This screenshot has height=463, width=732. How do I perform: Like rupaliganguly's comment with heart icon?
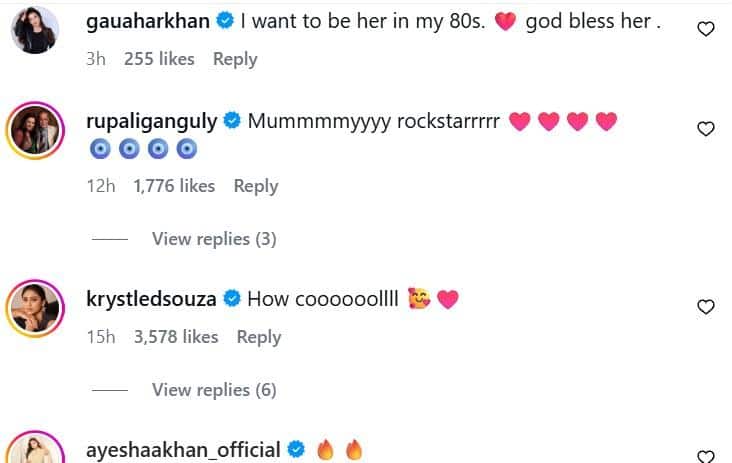(x=705, y=129)
